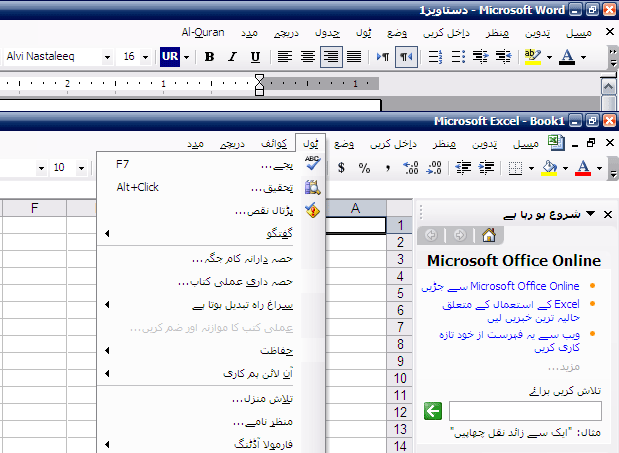Click the Home icon in task pane

click(487, 236)
